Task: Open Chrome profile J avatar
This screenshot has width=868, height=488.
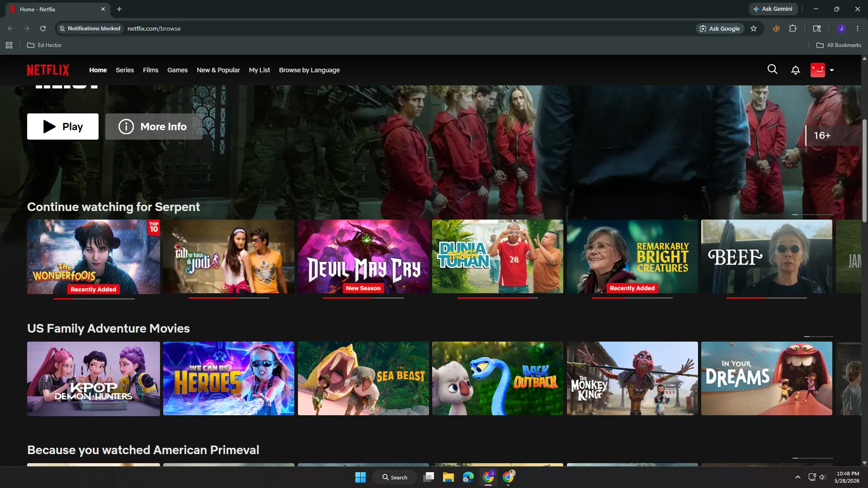Action: (x=841, y=28)
